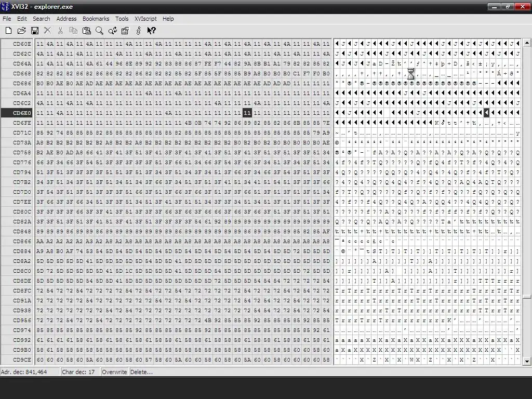Image resolution: width=532 pixels, height=399 pixels.
Task: Click address label CD71C
Action: tap(22, 132)
